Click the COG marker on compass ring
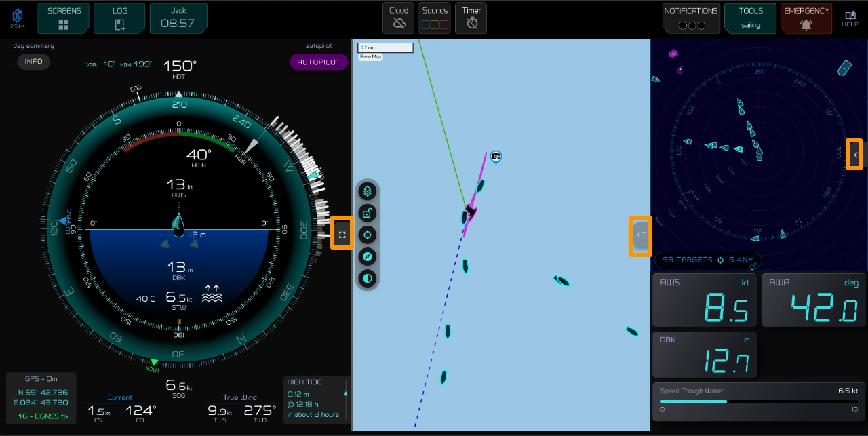The image size is (868, 436). [x=138, y=94]
